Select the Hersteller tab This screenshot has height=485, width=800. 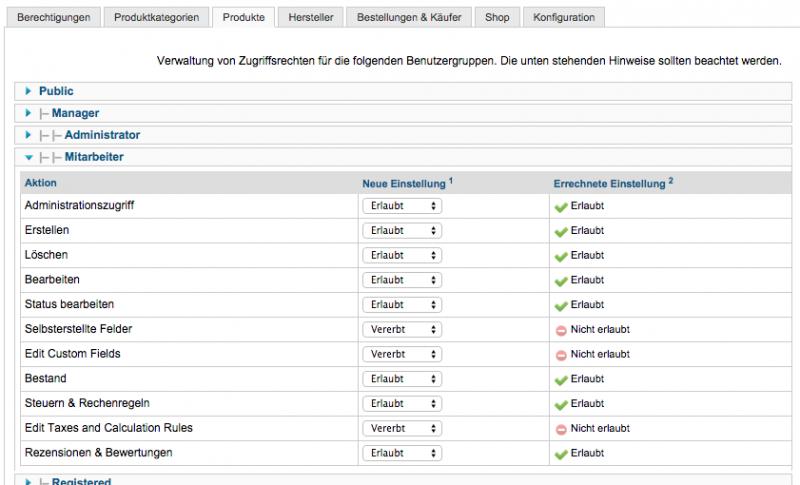[311, 17]
